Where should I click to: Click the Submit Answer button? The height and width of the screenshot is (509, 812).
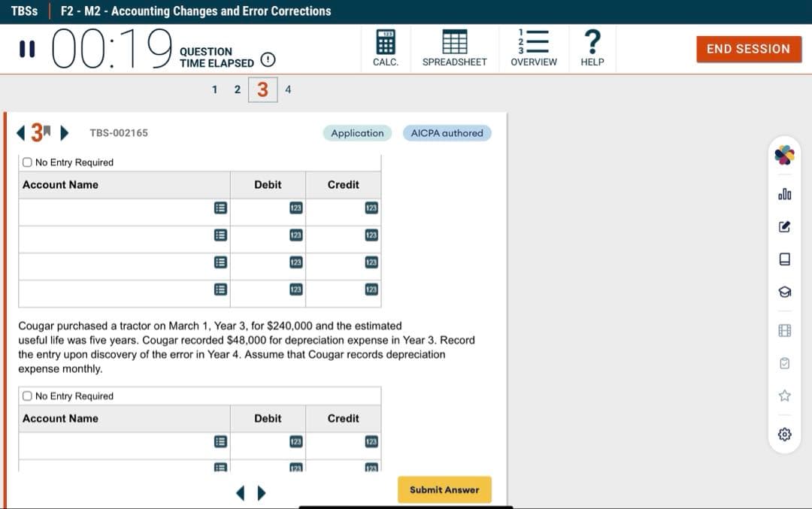click(x=444, y=489)
